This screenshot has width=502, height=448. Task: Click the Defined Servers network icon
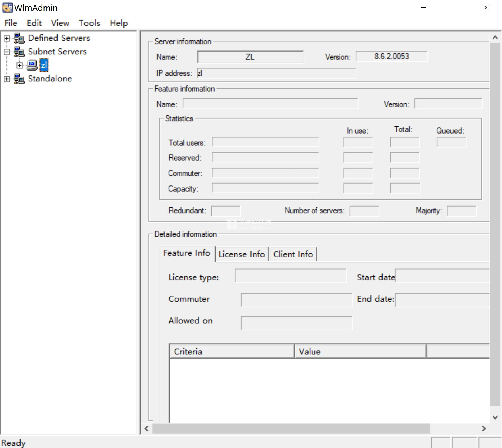coord(19,38)
